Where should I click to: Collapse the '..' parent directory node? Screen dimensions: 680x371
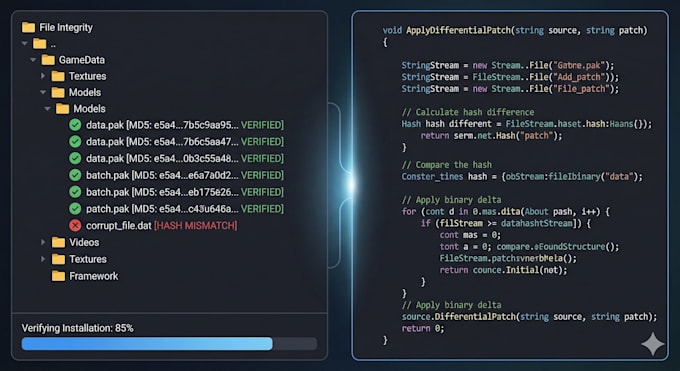[25, 43]
